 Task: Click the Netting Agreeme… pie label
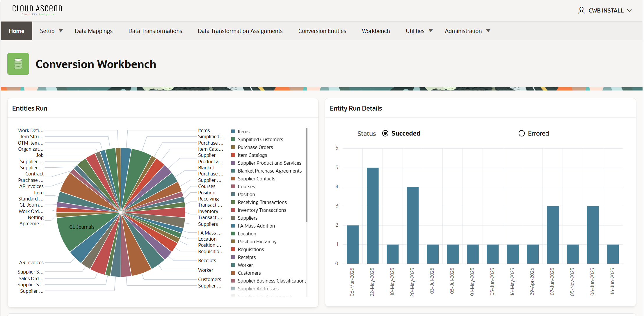(31, 221)
